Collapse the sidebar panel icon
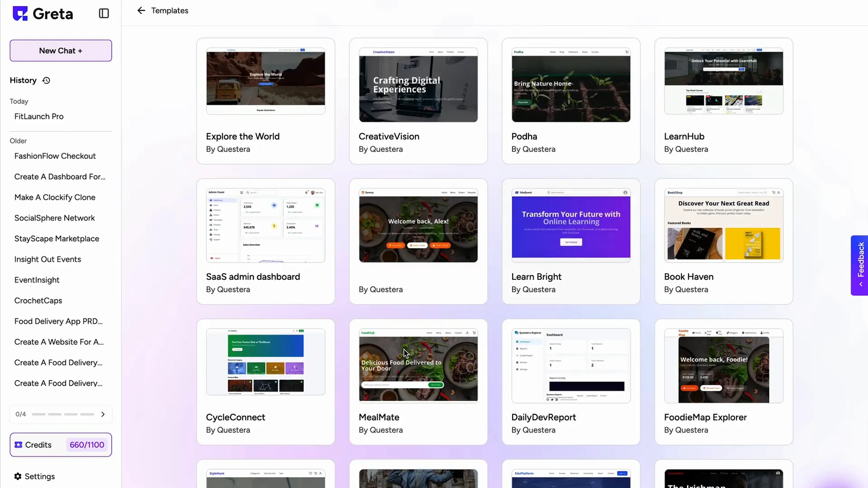The width and height of the screenshot is (868, 488). 104,14
